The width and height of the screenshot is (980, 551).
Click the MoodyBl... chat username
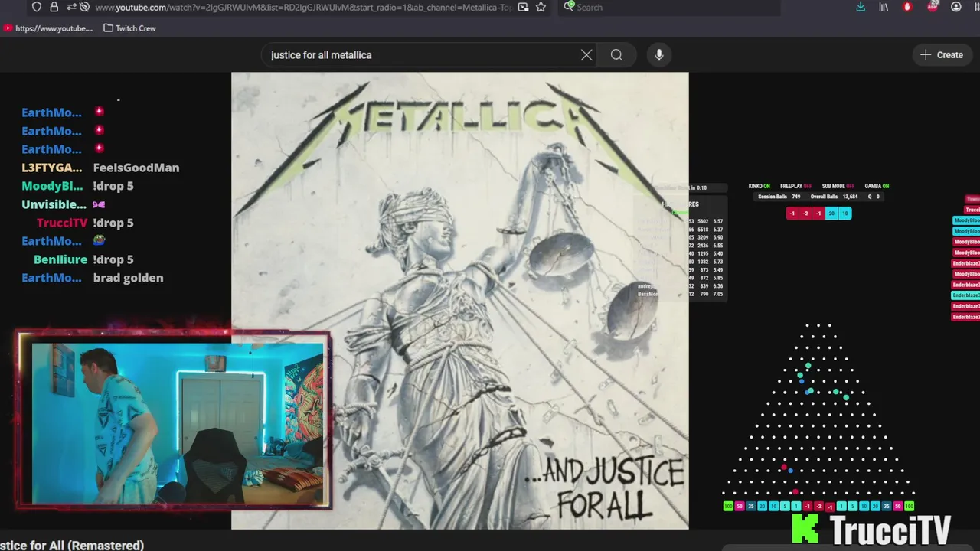[x=52, y=186]
